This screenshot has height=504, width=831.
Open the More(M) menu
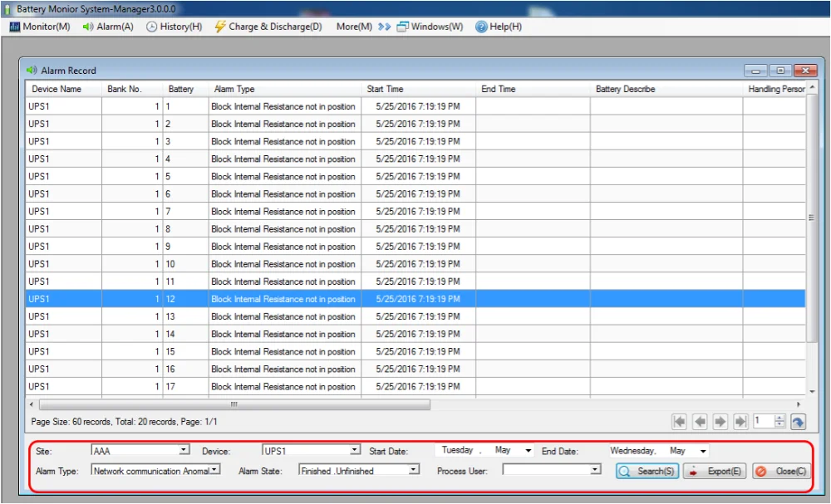tap(354, 27)
